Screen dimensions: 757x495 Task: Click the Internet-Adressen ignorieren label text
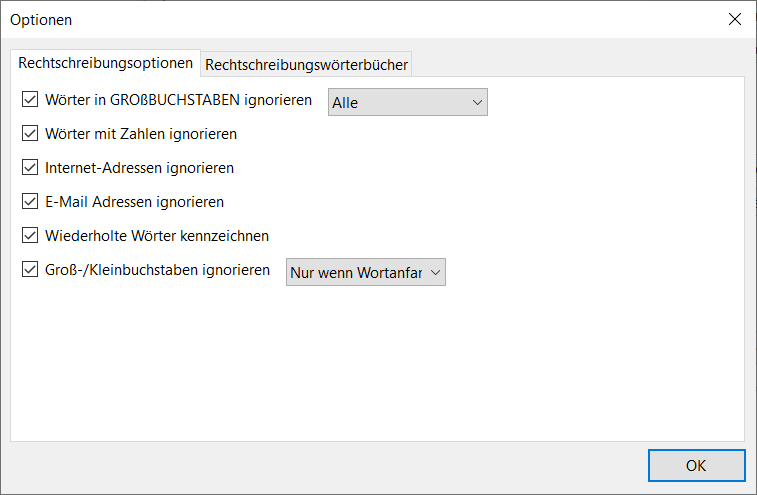[140, 168]
